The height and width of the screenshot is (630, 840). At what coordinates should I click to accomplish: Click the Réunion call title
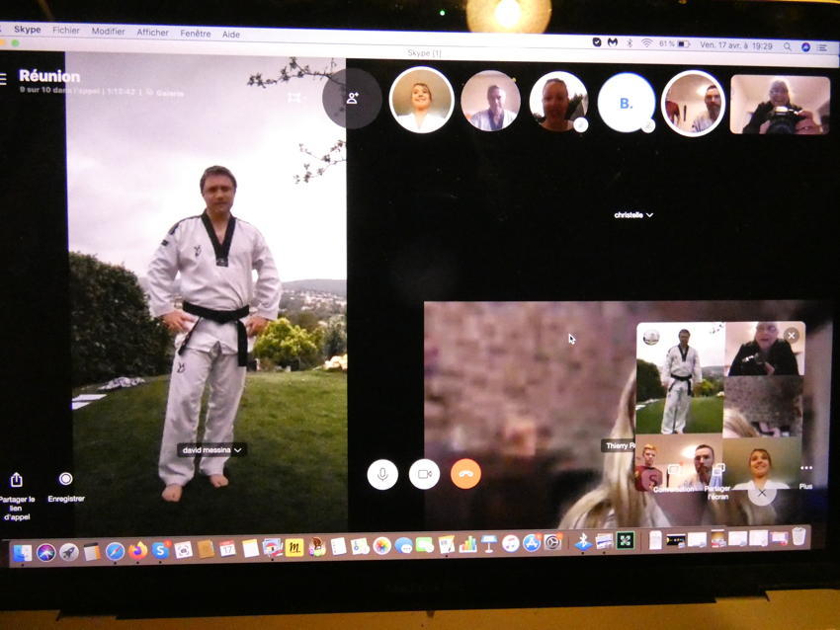click(49, 76)
